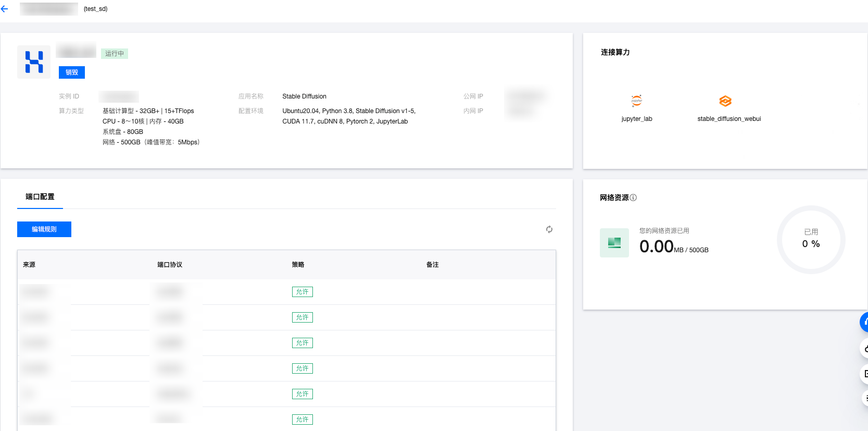Click the Ubuntu20.04, Python 3.8 environment text

349,111
